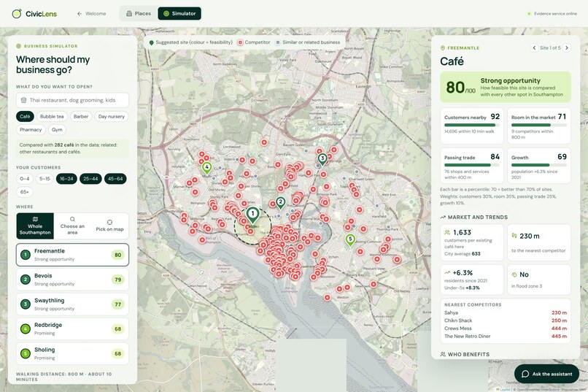The width and height of the screenshot is (588, 392).
Task: Click the Similar or related business legend
Action: [x=309, y=42]
